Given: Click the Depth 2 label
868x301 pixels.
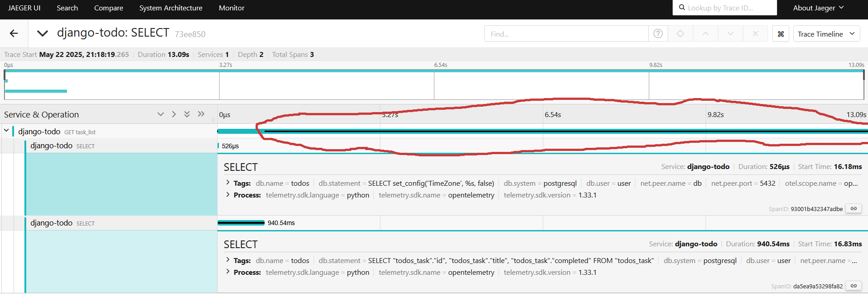Looking at the screenshot, I should point(251,54).
